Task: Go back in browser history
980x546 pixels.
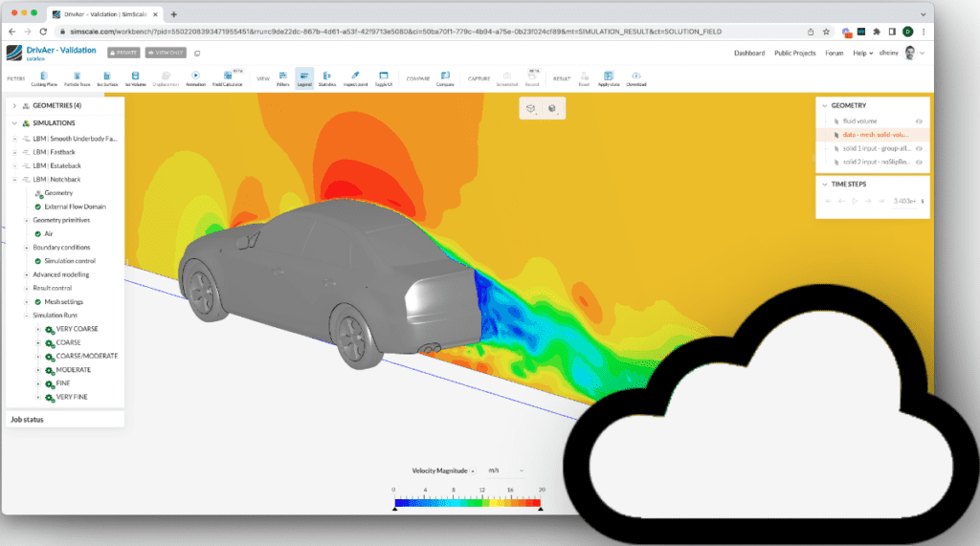Action: (11, 32)
